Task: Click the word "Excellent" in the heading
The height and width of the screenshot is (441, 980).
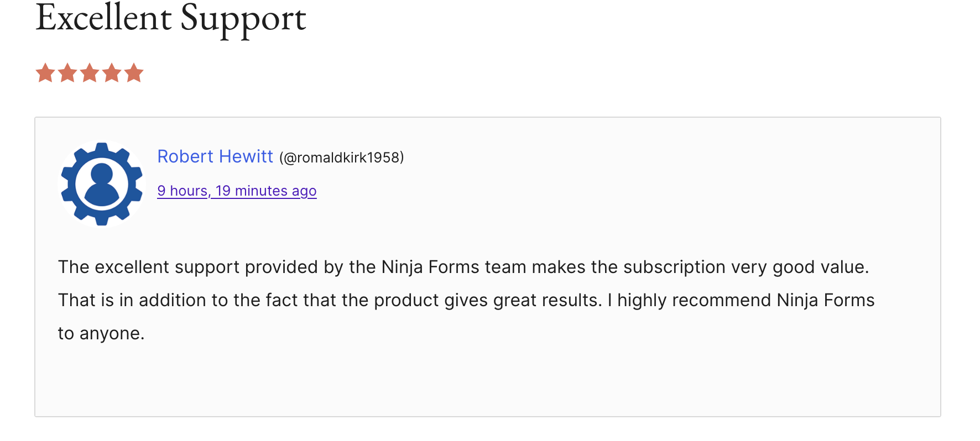Action: click(x=104, y=18)
